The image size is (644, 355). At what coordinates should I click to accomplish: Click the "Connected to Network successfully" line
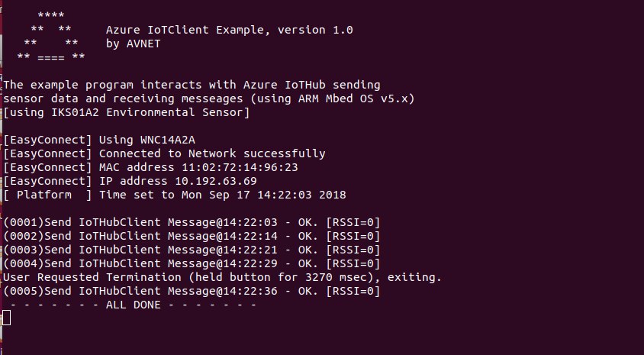click(x=164, y=153)
